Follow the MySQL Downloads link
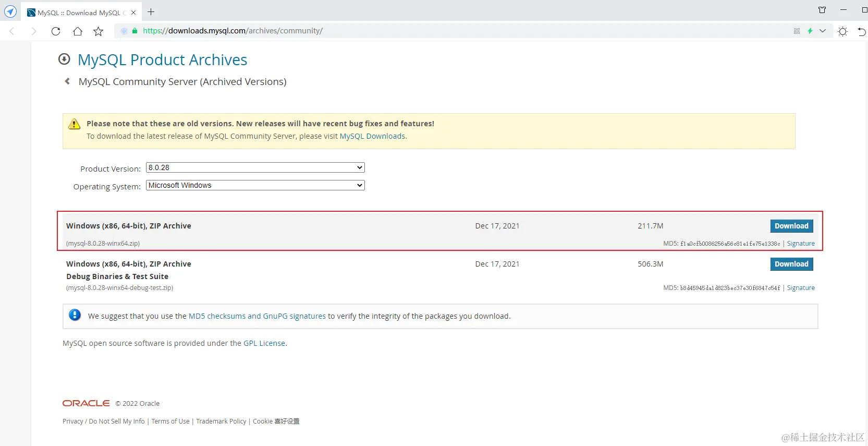 372,136
